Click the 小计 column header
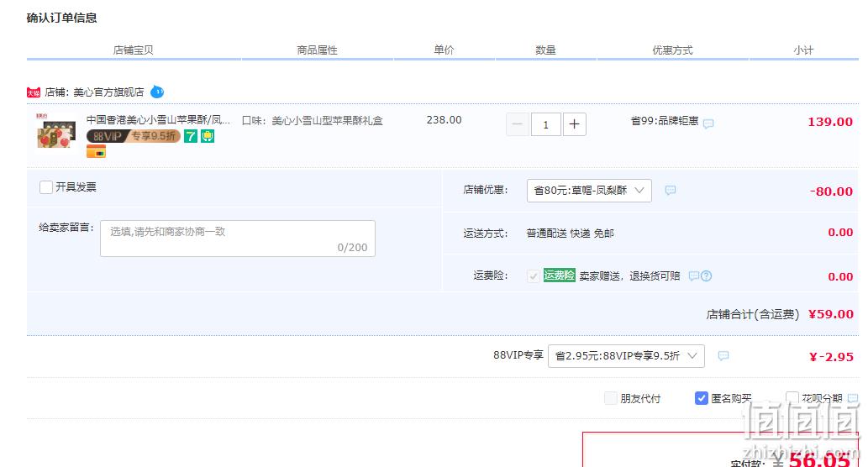Screen dimensions: 868x467 [804, 50]
